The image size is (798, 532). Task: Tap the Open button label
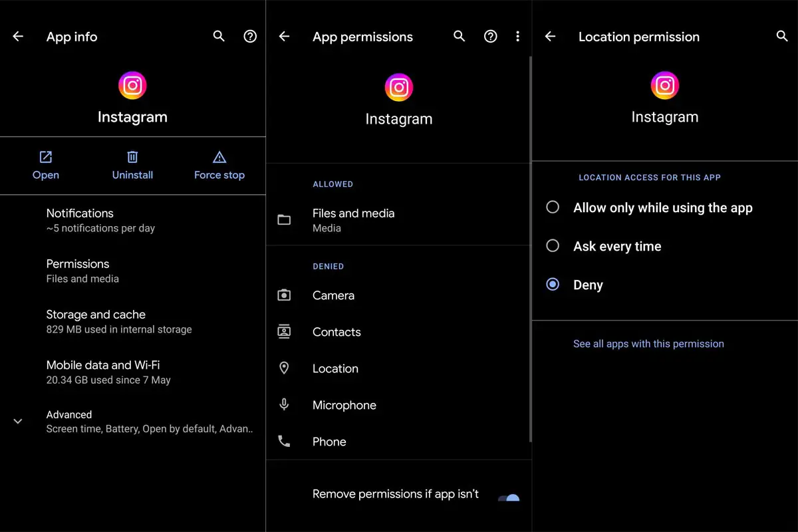pos(46,175)
